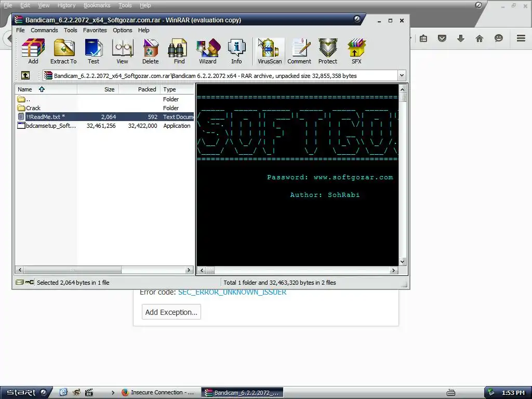
Task: Switch to Insecure Connection taskbar item
Action: pyautogui.click(x=158, y=393)
